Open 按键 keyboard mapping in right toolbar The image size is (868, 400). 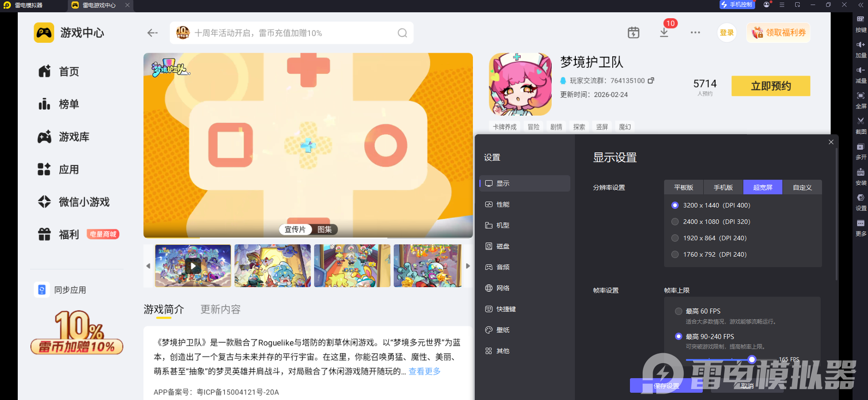pyautogui.click(x=861, y=24)
